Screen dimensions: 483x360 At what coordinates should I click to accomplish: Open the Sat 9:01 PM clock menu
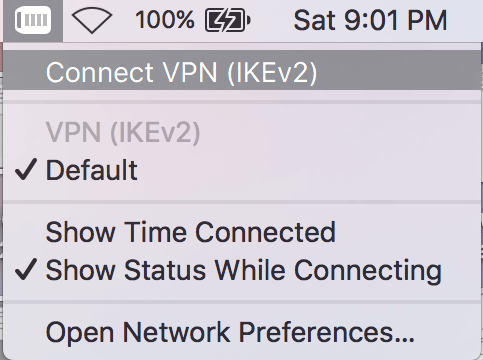coord(370,21)
